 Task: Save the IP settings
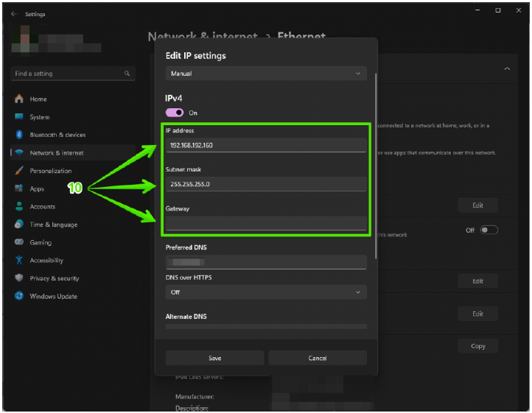coord(214,358)
